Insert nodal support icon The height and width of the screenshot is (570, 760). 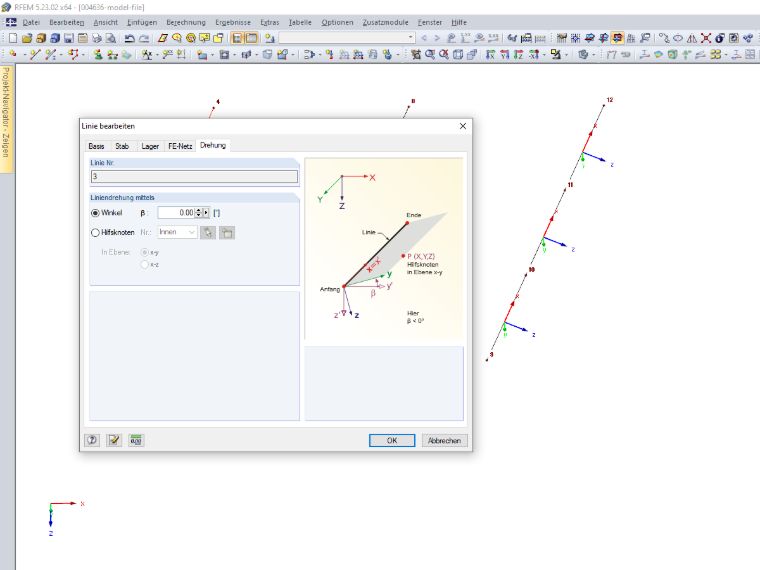click(x=98, y=54)
